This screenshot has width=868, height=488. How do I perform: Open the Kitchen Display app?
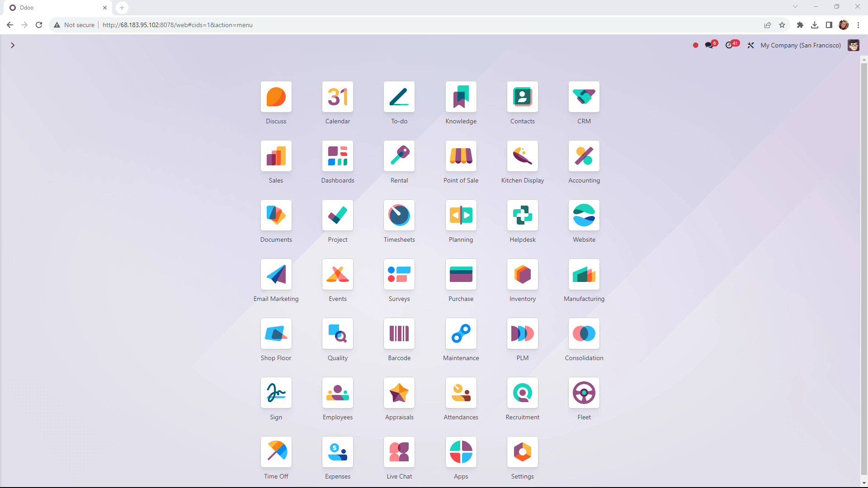[x=522, y=156]
